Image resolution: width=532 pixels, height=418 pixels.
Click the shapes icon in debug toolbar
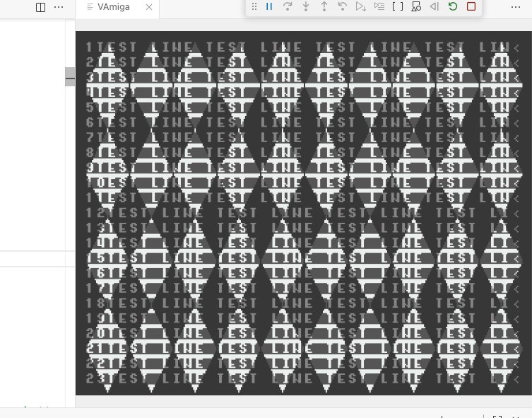pyautogui.click(x=416, y=6)
